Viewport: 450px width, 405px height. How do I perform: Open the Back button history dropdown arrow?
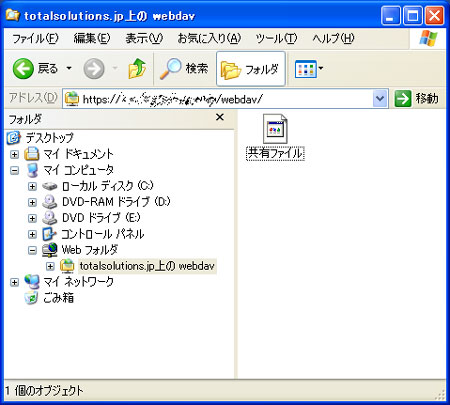(x=69, y=68)
